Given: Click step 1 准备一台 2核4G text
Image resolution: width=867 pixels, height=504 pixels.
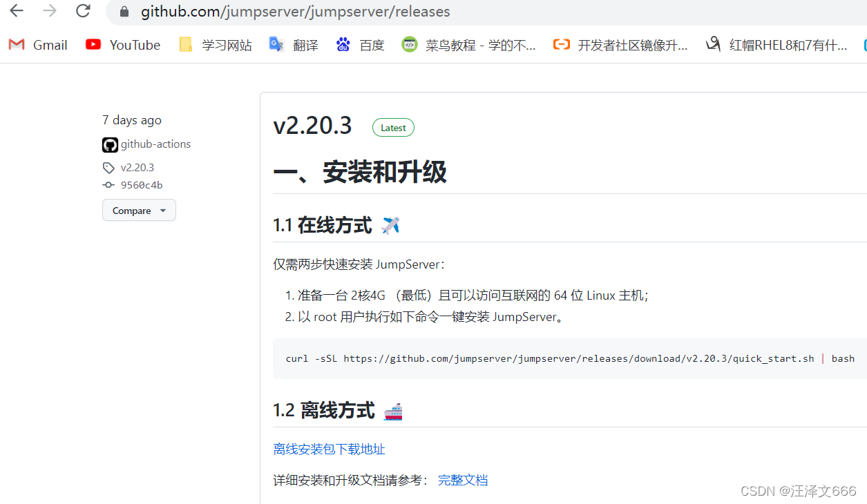Looking at the screenshot, I should [x=473, y=295].
